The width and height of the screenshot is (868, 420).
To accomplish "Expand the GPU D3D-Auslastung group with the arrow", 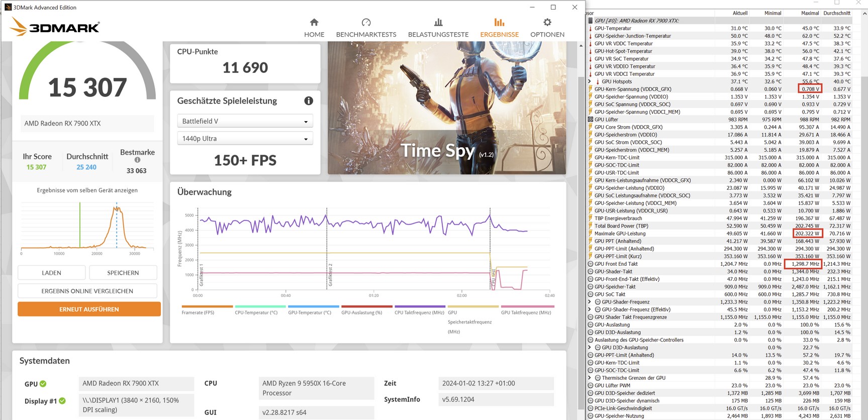I will click(x=590, y=348).
